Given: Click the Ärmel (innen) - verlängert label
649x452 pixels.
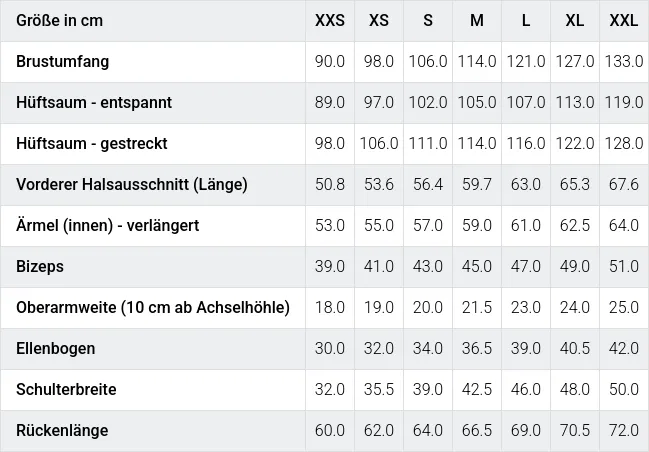Looking at the screenshot, I should pyautogui.click(x=108, y=225).
